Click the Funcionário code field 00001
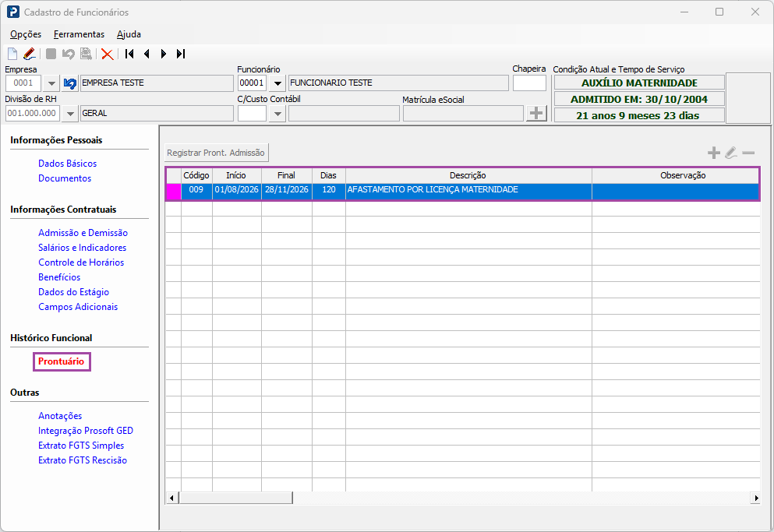Screen dimensions: 774x532 (x=252, y=83)
